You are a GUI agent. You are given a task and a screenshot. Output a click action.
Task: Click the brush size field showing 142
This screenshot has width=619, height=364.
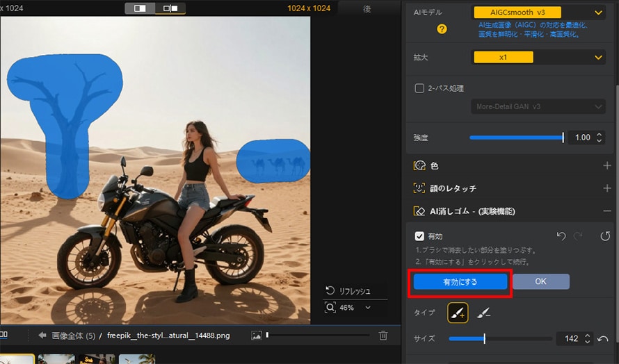[571, 338]
